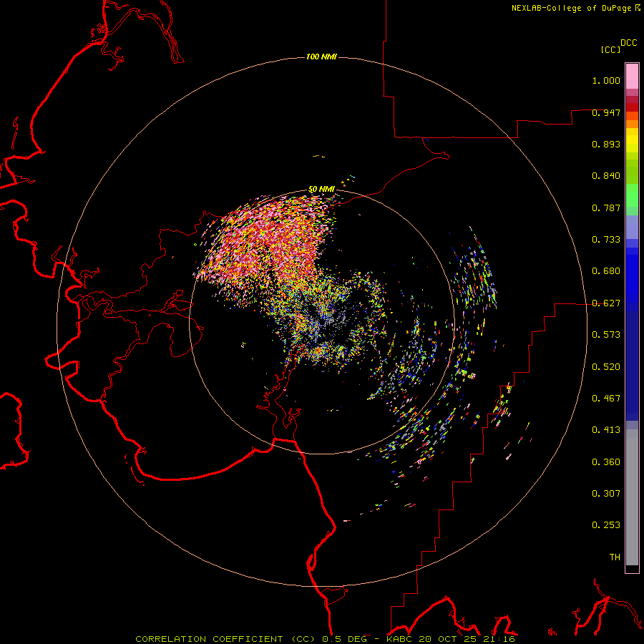Click the 0.520 scale label
The height and width of the screenshot is (644, 644).
click(x=606, y=367)
